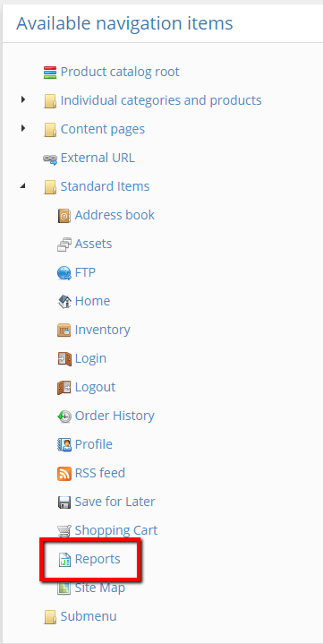Click the Product catalog root icon
The image size is (323, 644).
click(50, 73)
